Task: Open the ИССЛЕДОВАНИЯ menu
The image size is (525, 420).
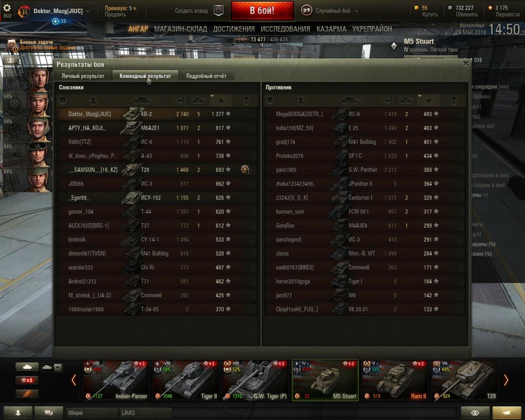Action: [285, 29]
